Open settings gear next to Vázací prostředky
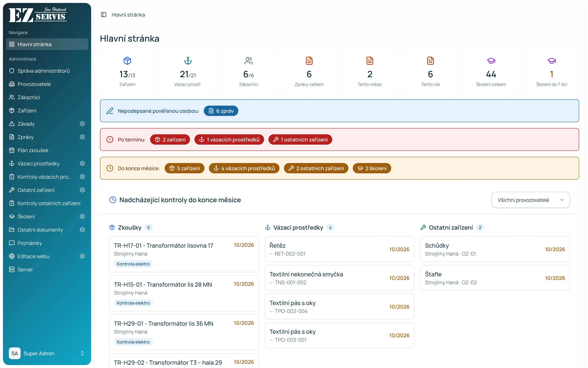Image resolution: width=588 pixels, height=368 pixels. click(82, 164)
